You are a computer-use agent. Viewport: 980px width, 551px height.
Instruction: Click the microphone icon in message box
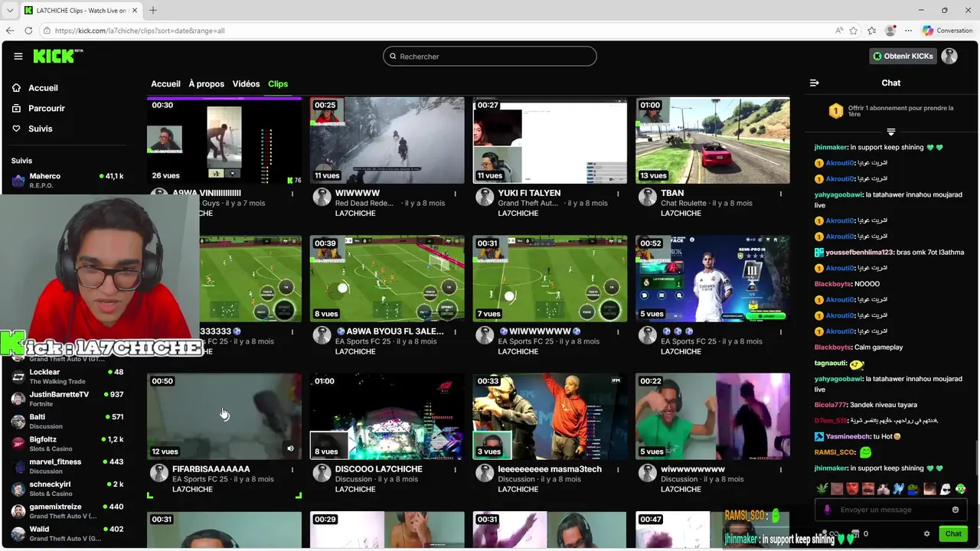coord(827,510)
